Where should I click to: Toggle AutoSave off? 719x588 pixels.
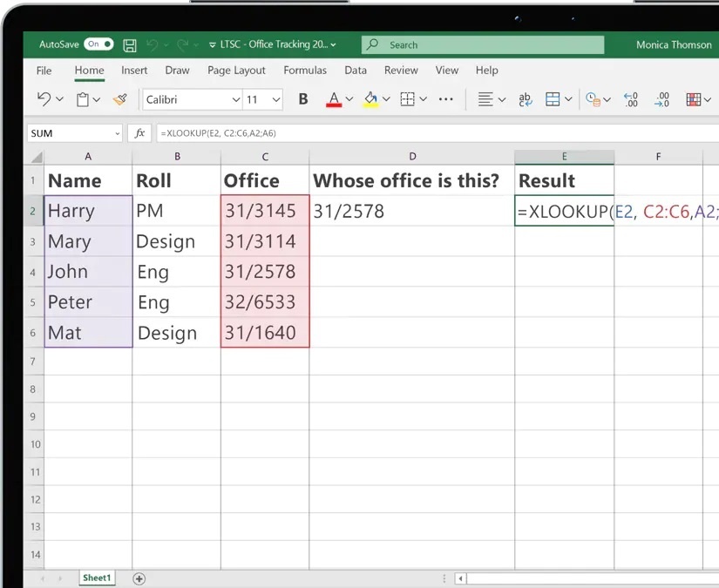(x=98, y=44)
